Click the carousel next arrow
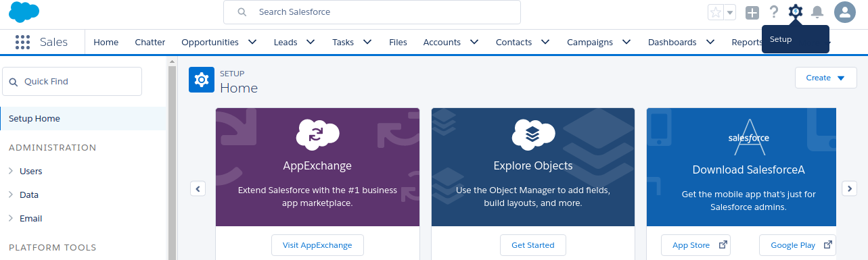 [x=849, y=188]
